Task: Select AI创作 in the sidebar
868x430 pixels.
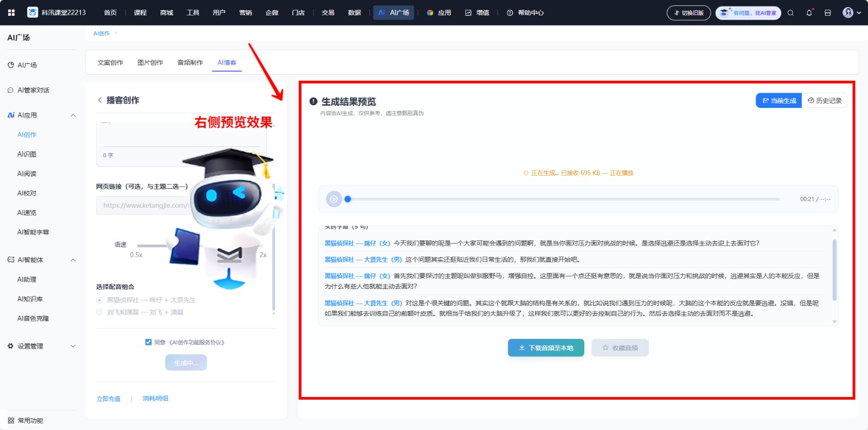Action: pos(27,134)
